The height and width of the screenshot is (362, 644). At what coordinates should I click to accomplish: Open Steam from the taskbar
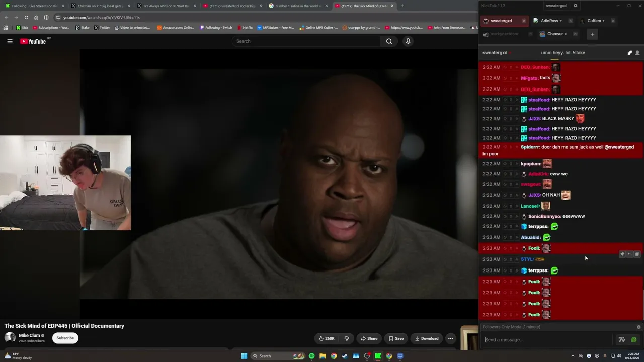pos(345,356)
